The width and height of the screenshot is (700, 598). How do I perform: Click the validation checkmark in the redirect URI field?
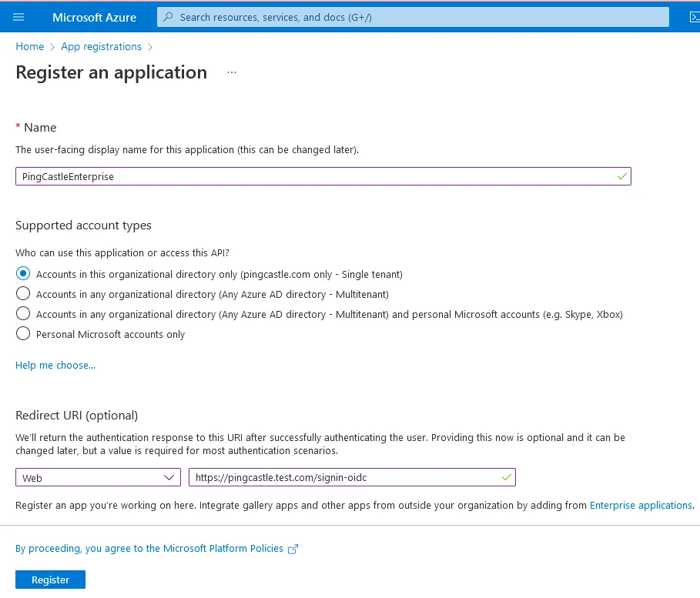click(506, 477)
